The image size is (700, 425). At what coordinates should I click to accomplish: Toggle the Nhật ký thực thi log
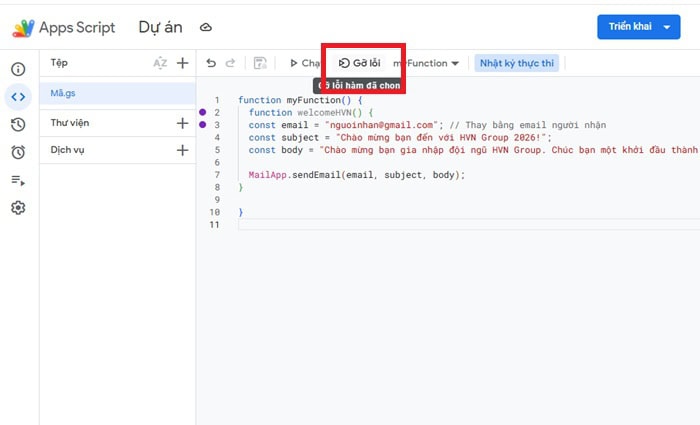pos(516,63)
